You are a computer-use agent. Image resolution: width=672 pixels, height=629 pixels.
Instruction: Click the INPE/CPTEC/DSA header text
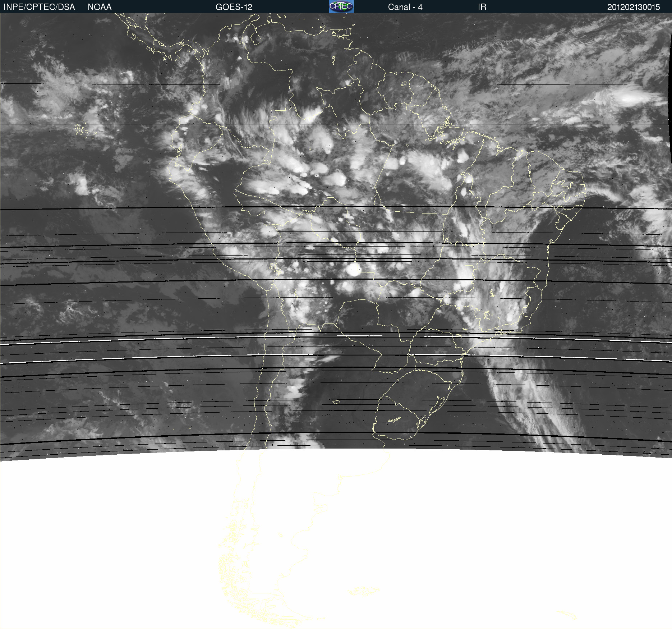(x=39, y=7)
